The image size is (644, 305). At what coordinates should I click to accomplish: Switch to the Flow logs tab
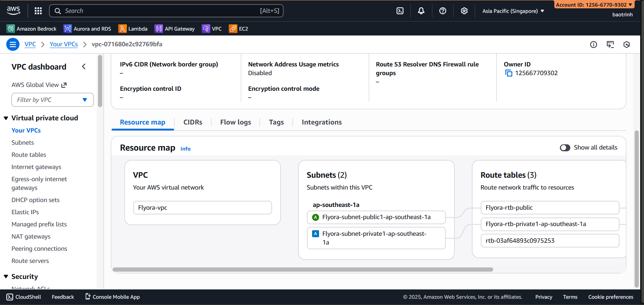[x=235, y=122]
